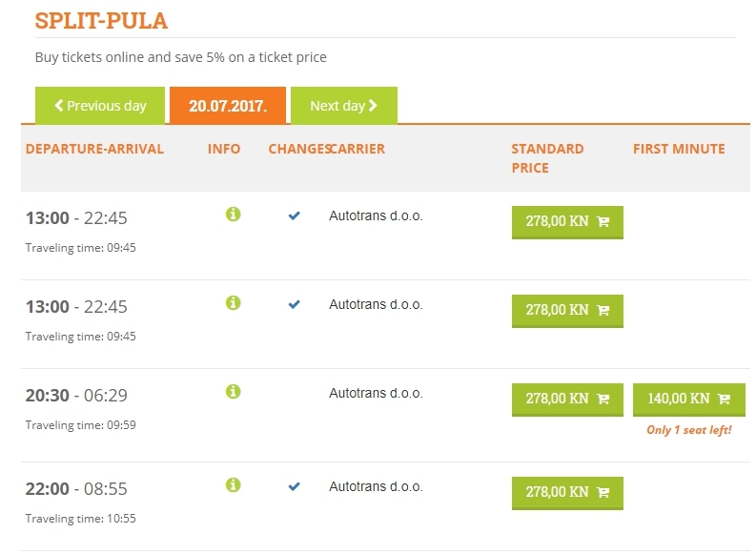
Task: Click left chevron on Previous day
Action: 59,105
